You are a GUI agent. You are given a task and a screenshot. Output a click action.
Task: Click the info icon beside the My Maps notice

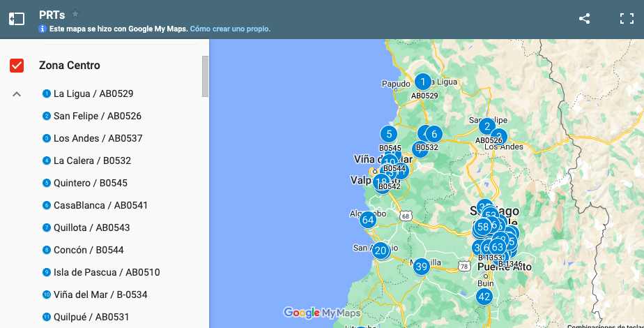(43, 29)
